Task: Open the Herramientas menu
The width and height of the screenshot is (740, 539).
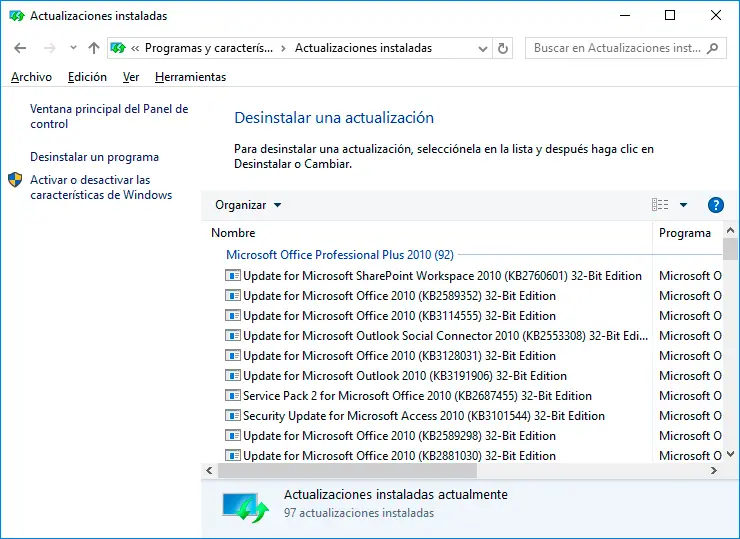Action: click(x=190, y=77)
